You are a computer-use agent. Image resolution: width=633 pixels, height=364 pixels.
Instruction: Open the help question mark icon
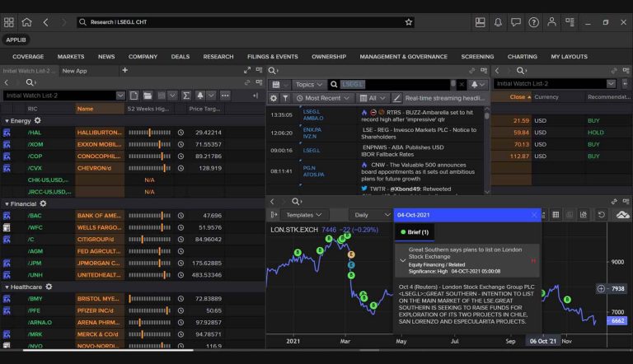point(534,22)
